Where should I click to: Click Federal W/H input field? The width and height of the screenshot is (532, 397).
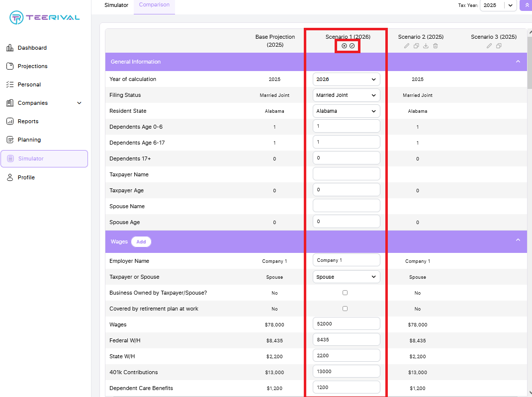coord(346,340)
